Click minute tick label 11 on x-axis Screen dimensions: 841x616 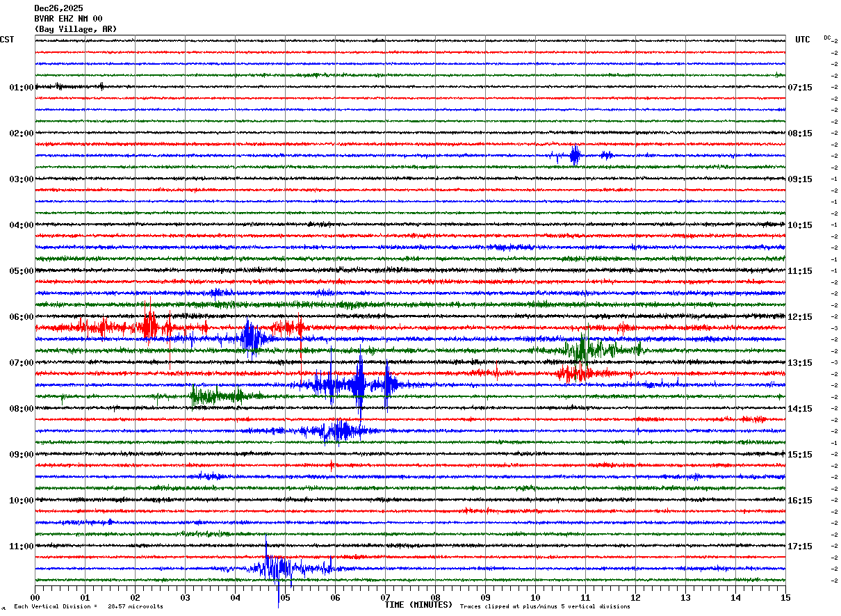pos(585,598)
